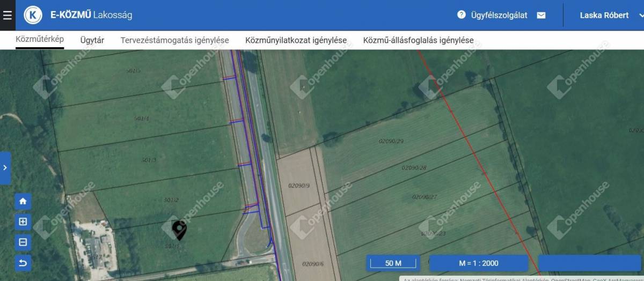Viewport: 644px width, 281px height.
Task: Click the home map view button
Action: click(23, 202)
